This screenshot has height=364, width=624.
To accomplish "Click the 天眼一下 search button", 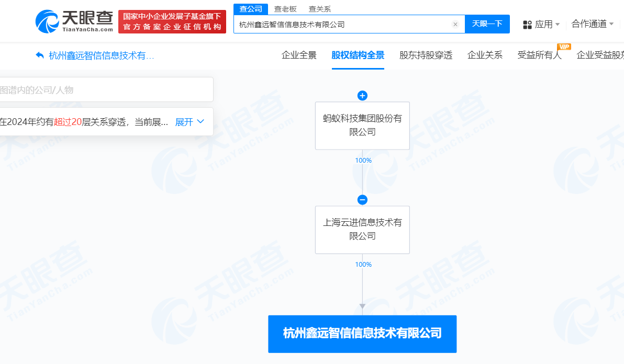I will (x=487, y=24).
